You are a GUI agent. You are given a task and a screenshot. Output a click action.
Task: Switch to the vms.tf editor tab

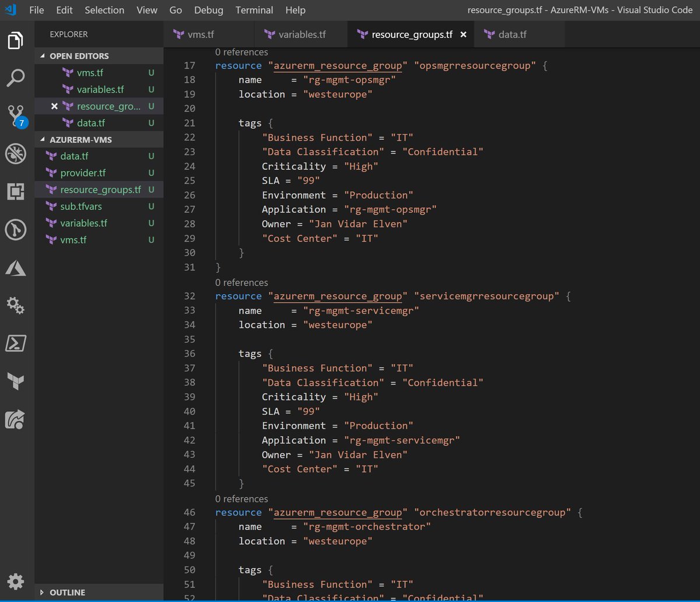pyautogui.click(x=209, y=34)
